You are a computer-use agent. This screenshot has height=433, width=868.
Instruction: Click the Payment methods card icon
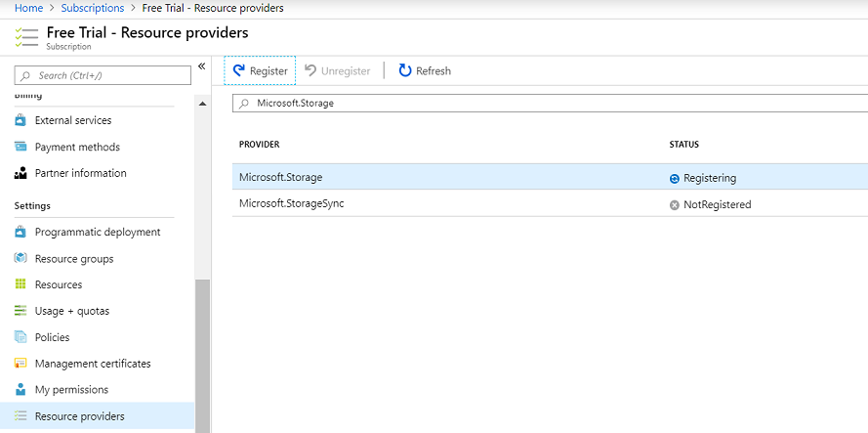(21, 147)
